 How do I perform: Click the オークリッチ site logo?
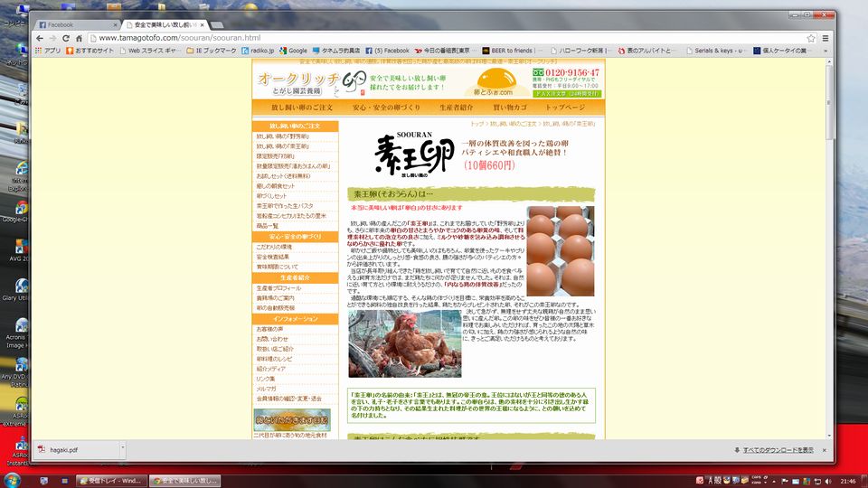coord(299,83)
